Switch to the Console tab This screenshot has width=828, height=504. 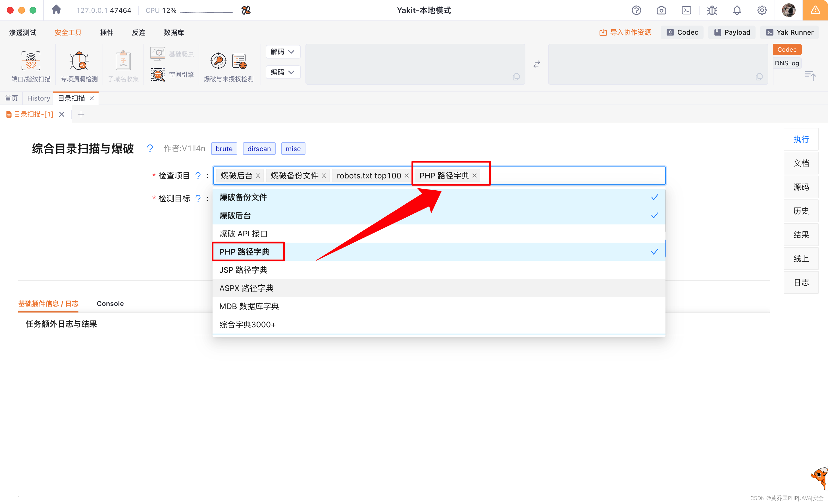pos(110,303)
